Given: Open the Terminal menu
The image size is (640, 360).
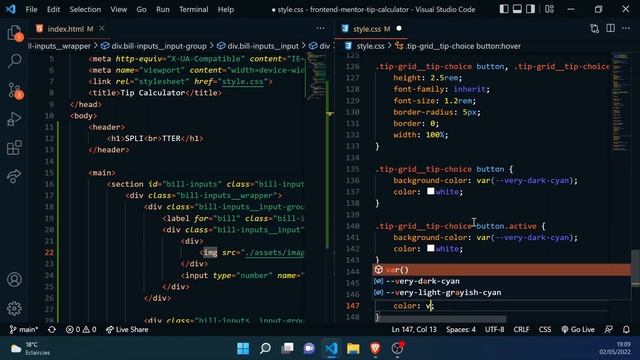Looking at the screenshot, I should coord(193,9).
